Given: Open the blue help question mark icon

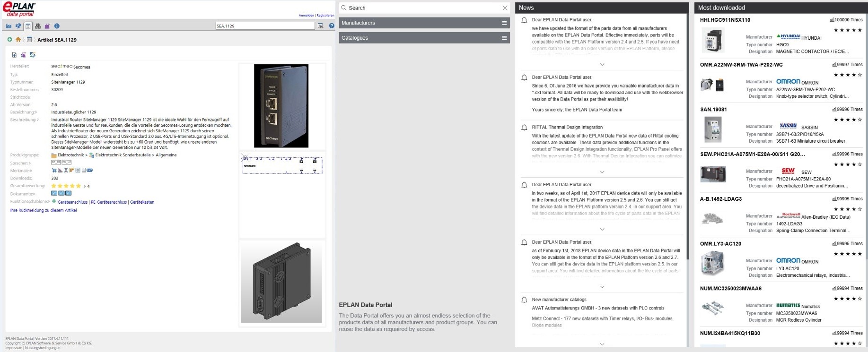Looking at the screenshot, I should 332,26.
